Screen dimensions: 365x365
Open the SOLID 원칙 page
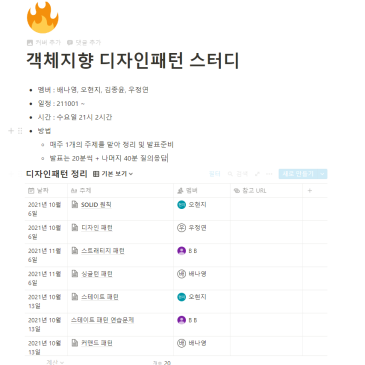click(x=96, y=205)
